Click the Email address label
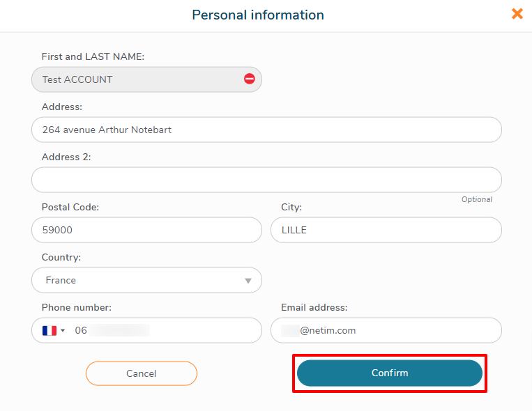The width and height of the screenshot is (532, 411). coord(314,308)
